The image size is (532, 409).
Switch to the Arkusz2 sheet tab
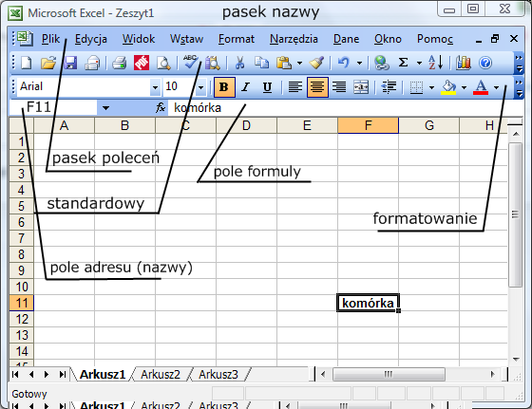coord(161,375)
